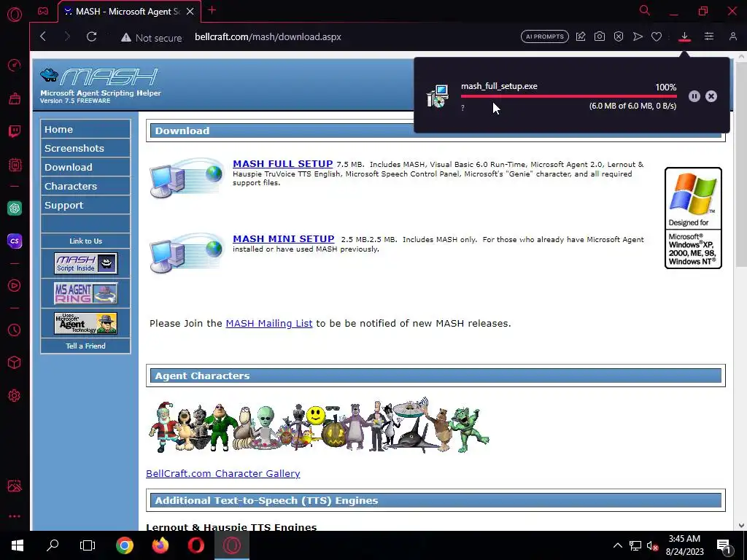The image size is (747, 560).
Task: Open Task View on taskbar
Action: [x=88, y=545]
